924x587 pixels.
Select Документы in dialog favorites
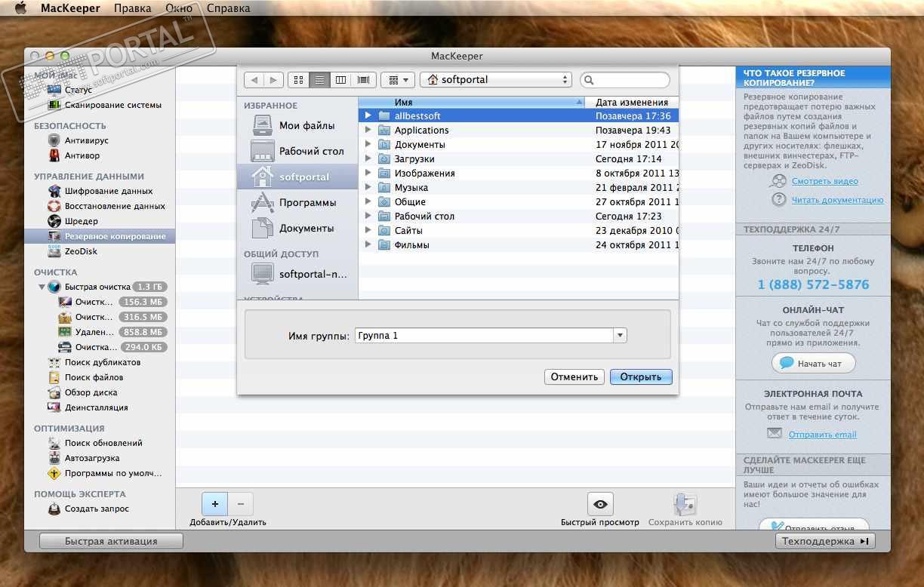click(297, 228)
